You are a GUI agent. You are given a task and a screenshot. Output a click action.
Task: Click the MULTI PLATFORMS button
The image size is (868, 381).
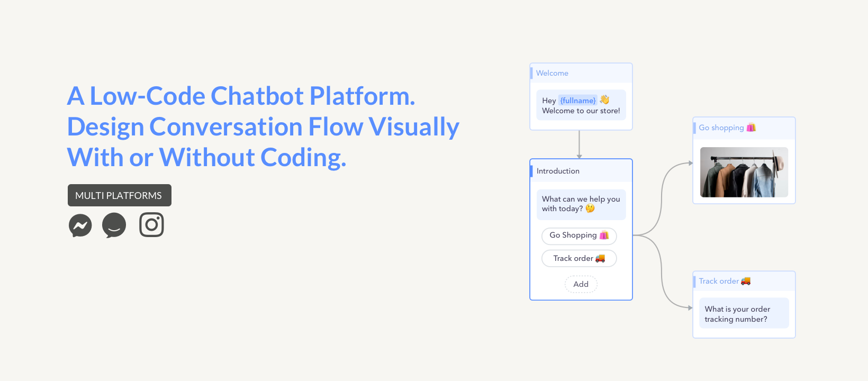pyautogui.click(x=120, y=195)
